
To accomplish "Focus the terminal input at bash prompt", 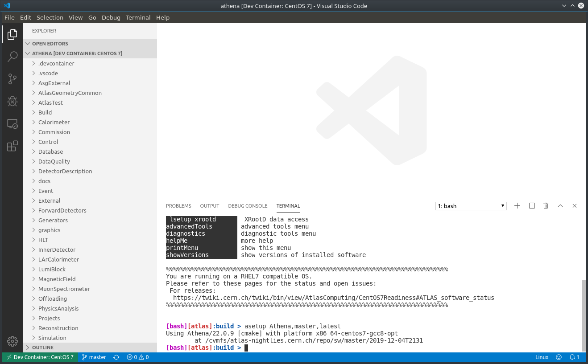I will (x=246, y=348).
